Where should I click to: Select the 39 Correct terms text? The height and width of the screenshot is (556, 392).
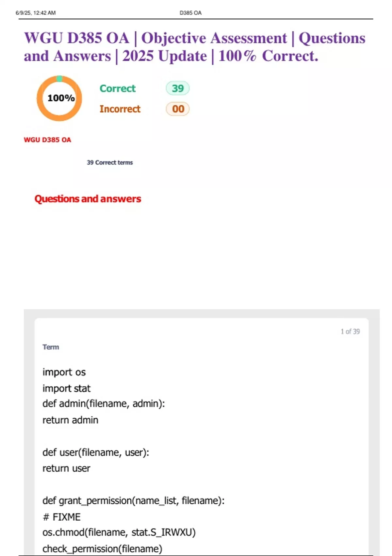(110, 163)
